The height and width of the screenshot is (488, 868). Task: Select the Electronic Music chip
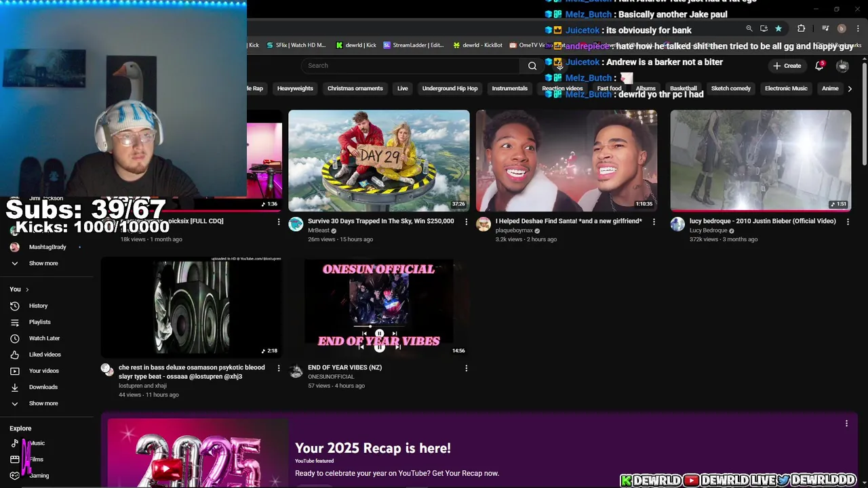tap(786, 89)
